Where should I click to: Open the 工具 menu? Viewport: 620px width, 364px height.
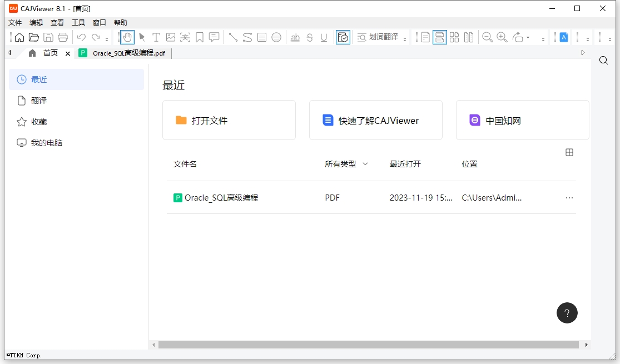tap(78, 23)
